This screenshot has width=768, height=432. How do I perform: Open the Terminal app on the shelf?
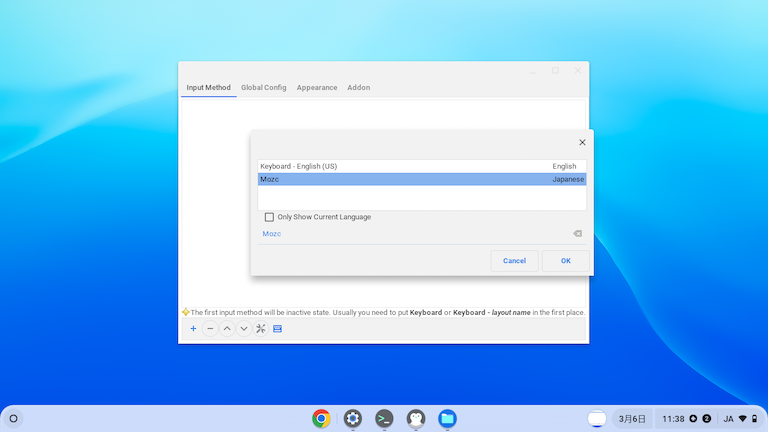pos(384,419)
